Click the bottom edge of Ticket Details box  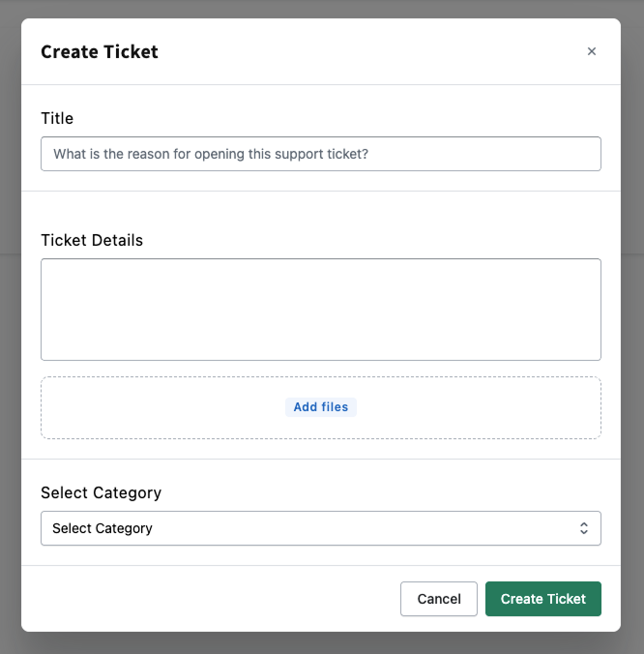pos(321,360)
